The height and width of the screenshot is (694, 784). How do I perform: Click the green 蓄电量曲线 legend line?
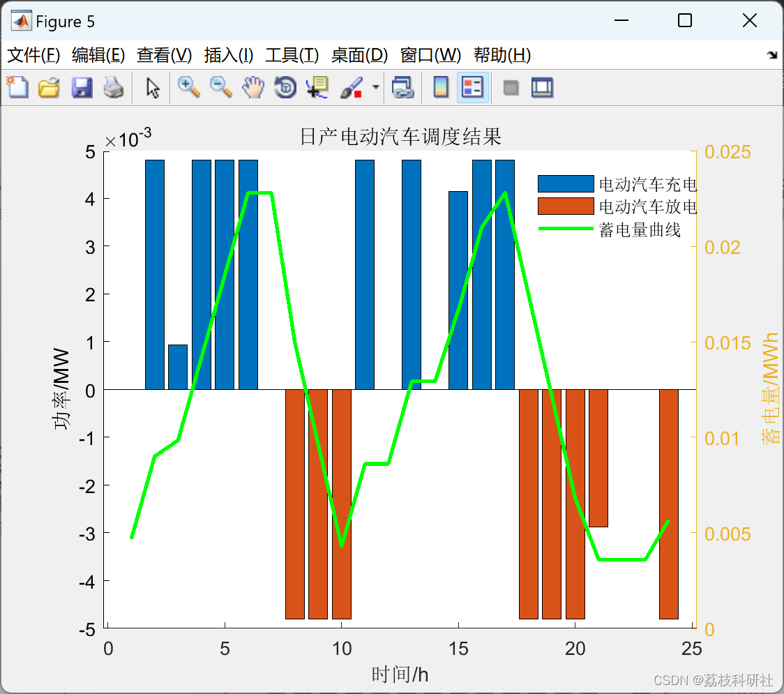(x=566, y=229)
